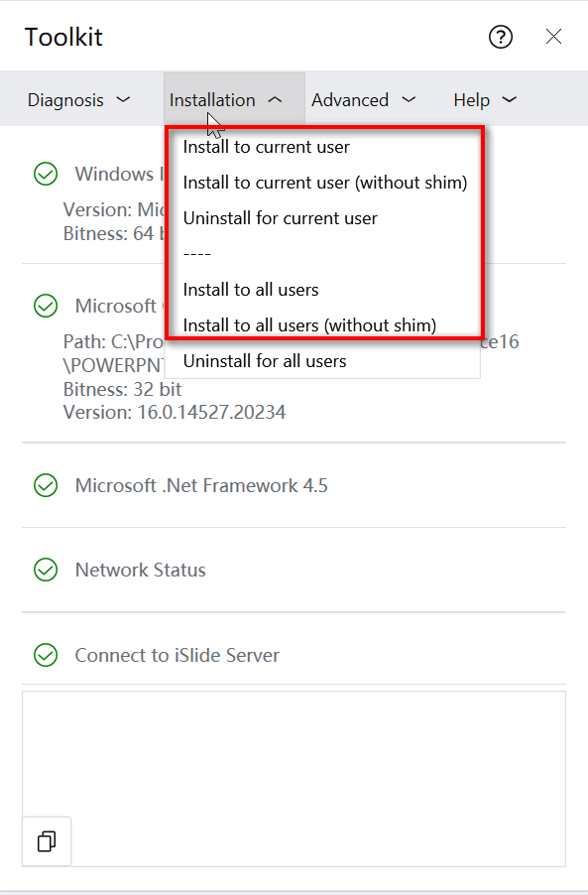This screenshot has width=588, height=895.
Task: Open the Advanced dropdown menu
Action: [363, 100]
